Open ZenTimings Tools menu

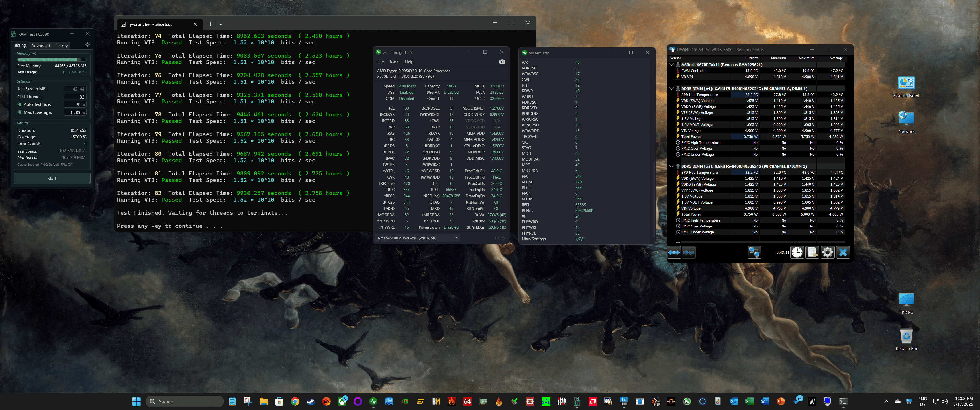(394, 61)
